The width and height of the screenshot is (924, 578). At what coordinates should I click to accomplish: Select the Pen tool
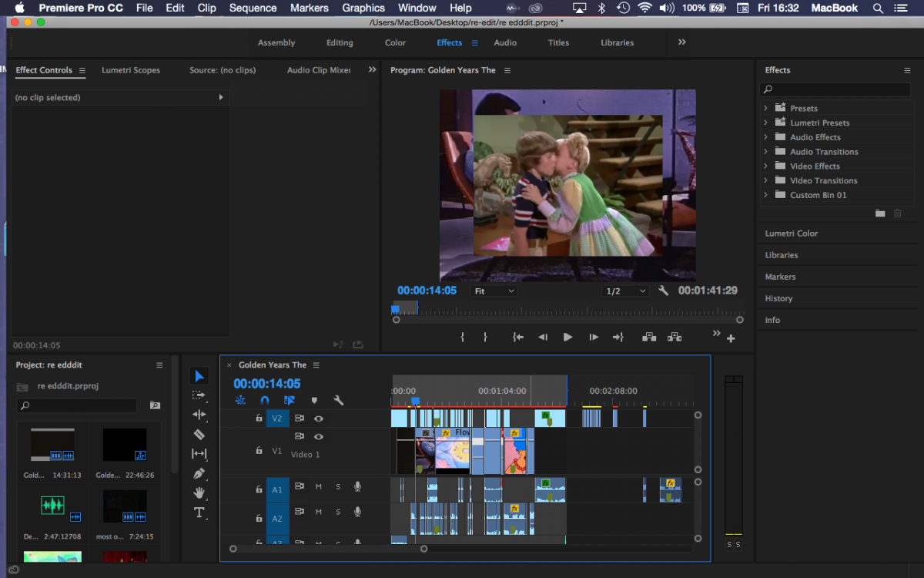point(199,473)
